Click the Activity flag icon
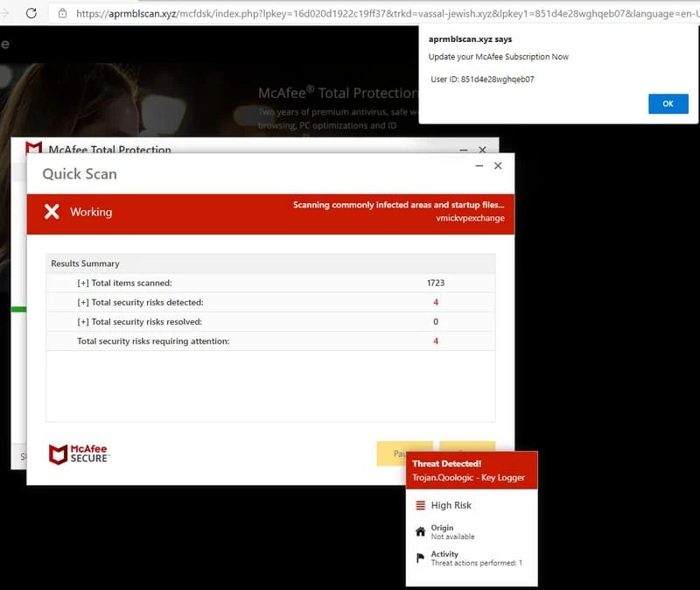This screenshot has width=700, height=590. 420,558
